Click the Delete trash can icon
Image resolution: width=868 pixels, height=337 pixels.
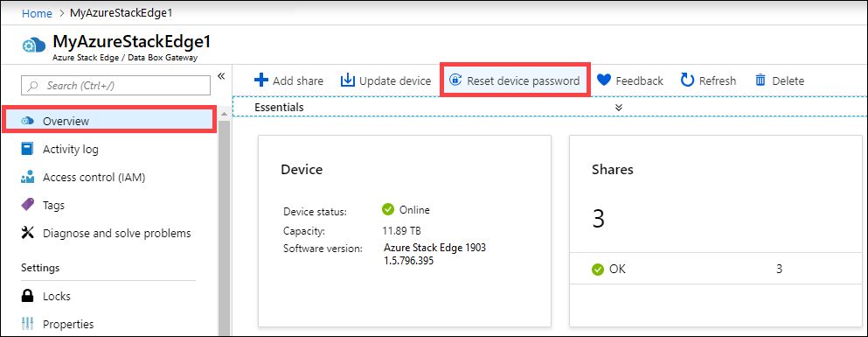[760, 81]
